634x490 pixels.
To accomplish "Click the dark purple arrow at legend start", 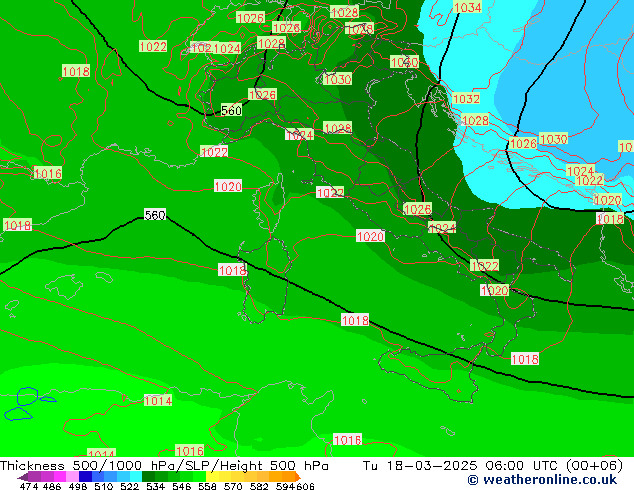I will pyautogui.click(x=23, y=477).
